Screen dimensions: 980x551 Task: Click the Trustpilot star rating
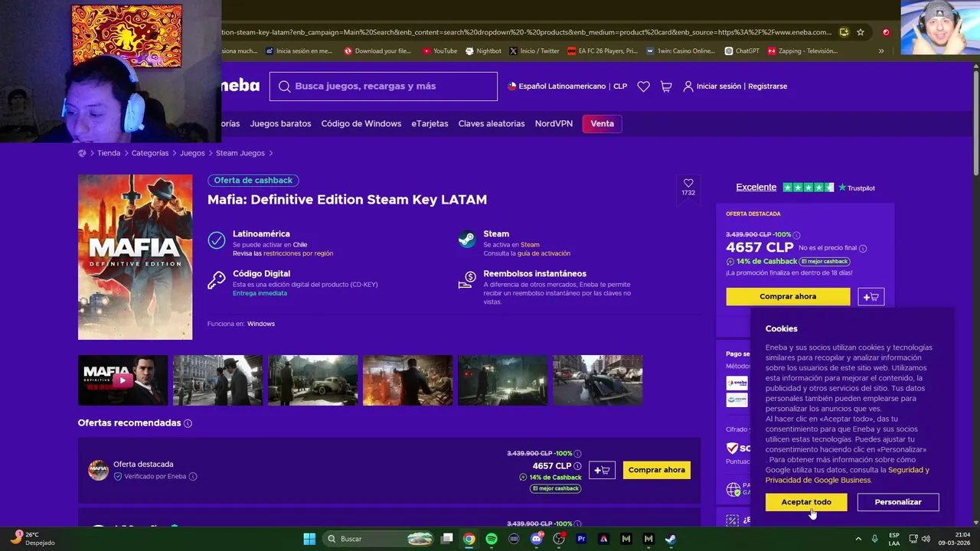808,187
